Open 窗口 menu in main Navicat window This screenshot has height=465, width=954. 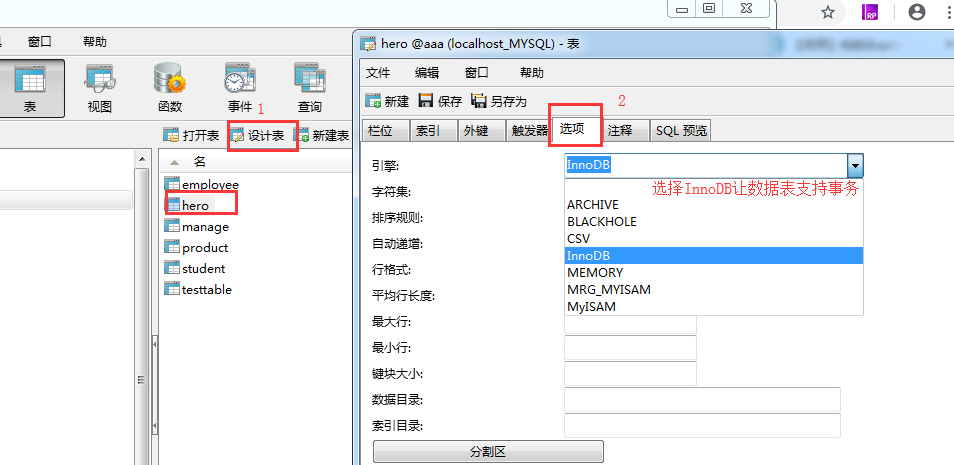coord(40,42)
